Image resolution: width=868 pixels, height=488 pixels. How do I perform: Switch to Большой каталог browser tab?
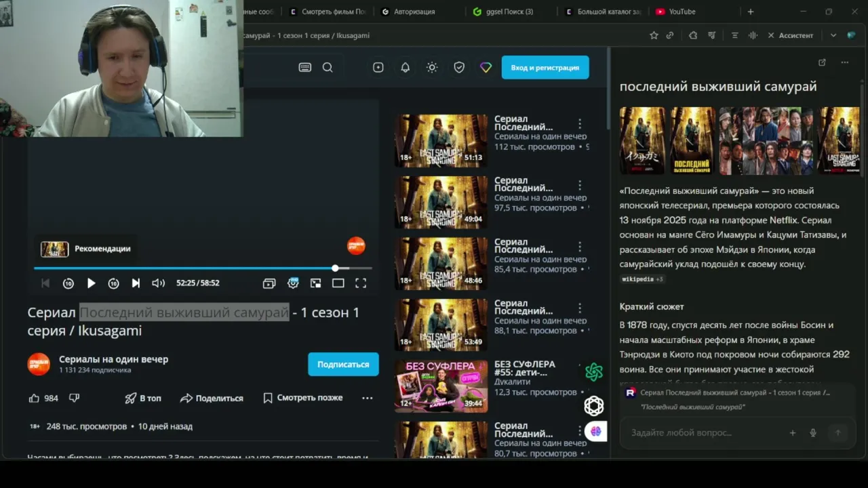pos(603,12)
